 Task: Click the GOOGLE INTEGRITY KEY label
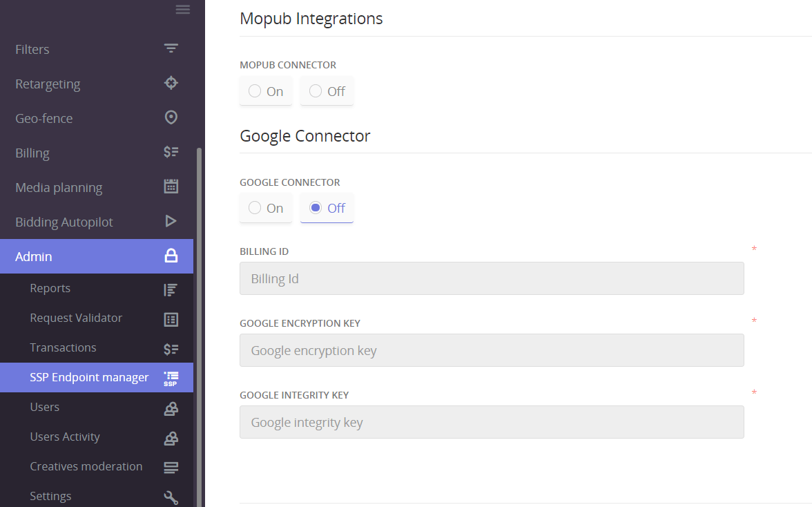point(294,395)
